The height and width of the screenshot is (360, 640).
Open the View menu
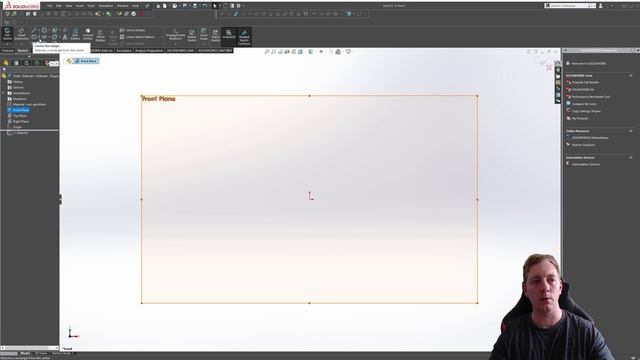69,6
